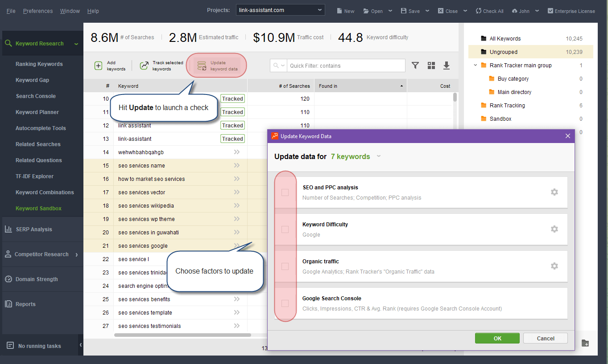Open SERP Analysis section
This screenshot has height=364, width=608.
pos(34,229)
